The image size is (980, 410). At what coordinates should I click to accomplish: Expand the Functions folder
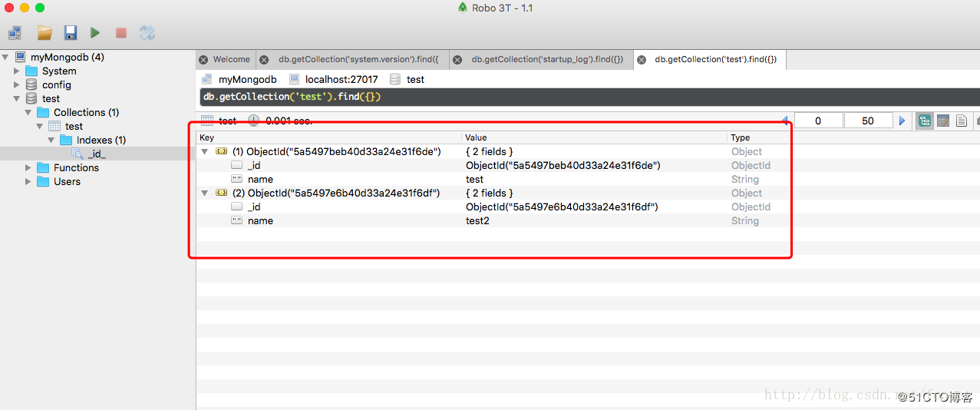pyautogui.click(x=28, y=167)
